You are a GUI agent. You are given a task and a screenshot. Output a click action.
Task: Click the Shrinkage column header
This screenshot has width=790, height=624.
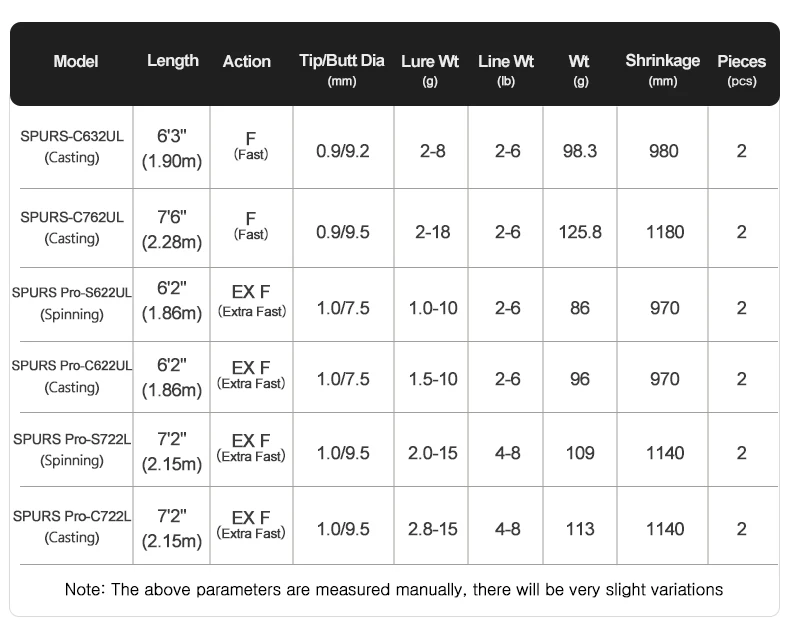(x=663, y=69)
